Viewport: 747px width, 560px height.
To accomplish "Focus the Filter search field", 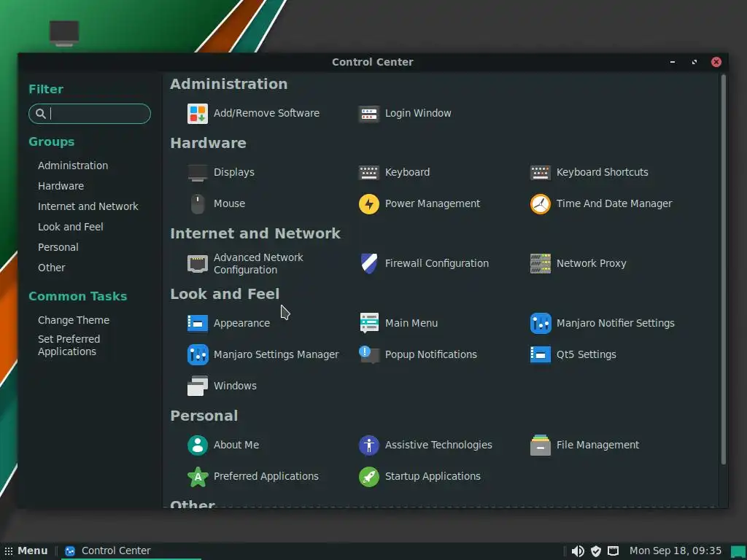I will [90, 114].
